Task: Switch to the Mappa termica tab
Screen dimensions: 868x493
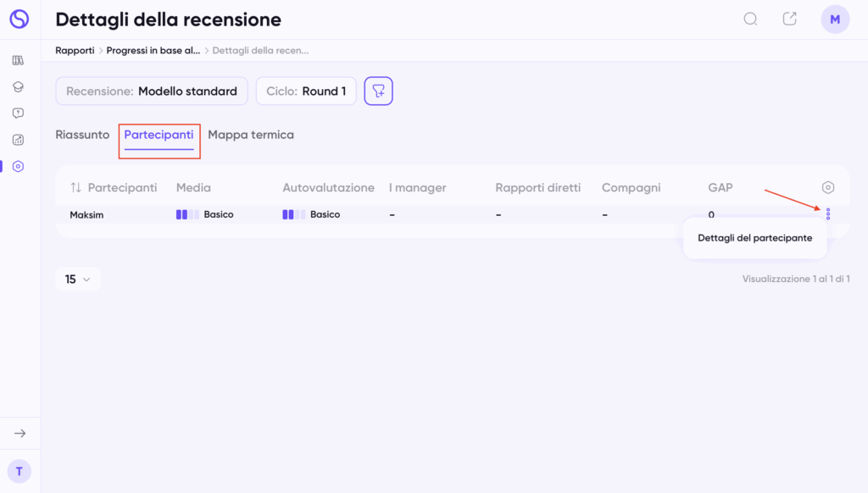Action: [251, 135]
